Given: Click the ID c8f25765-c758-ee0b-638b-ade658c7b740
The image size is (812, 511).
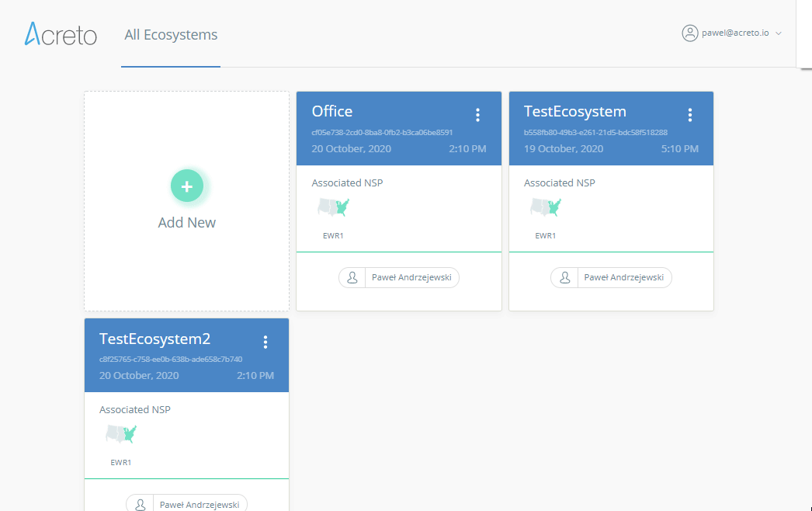Looking at the screenshot, I should (171, 359).
